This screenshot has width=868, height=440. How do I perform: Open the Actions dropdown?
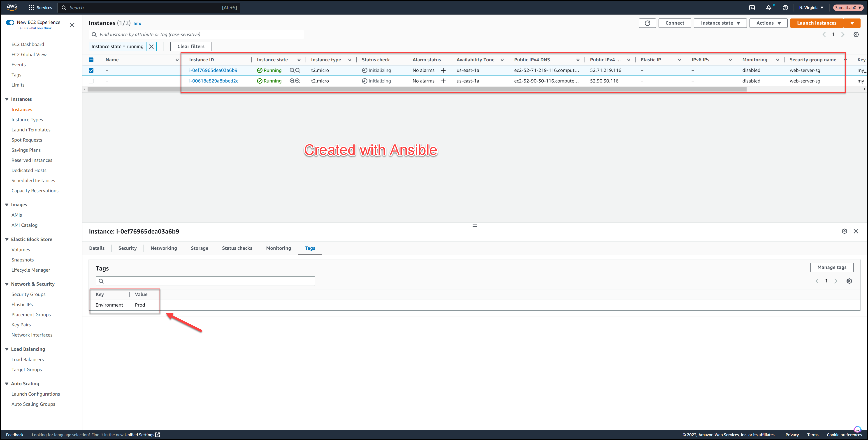click(x=768, y=23)
